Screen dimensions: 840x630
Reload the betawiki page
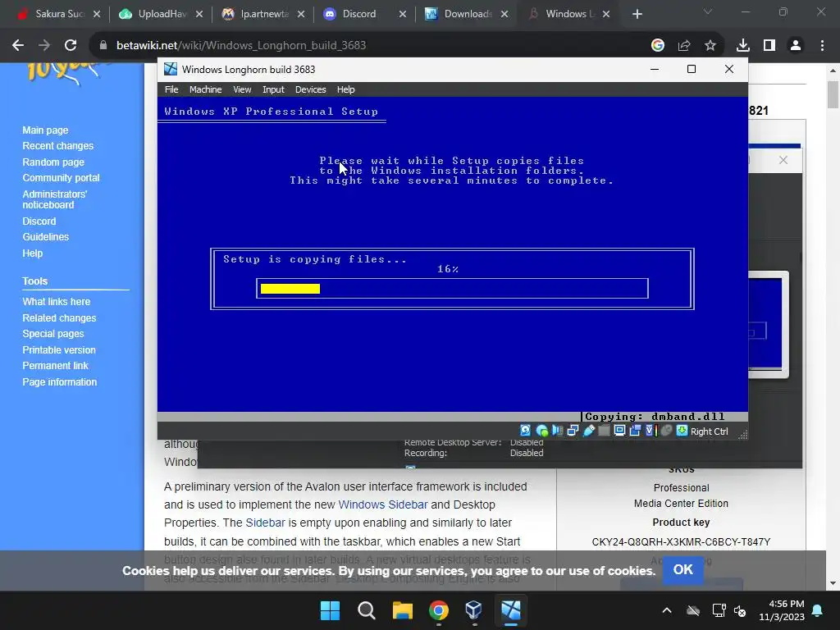coord(71,45)
